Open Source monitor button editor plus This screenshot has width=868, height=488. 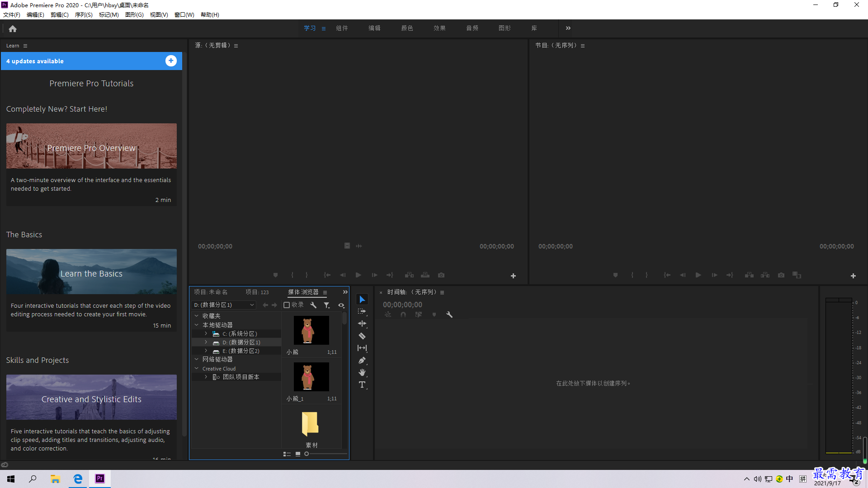[513, 276]
